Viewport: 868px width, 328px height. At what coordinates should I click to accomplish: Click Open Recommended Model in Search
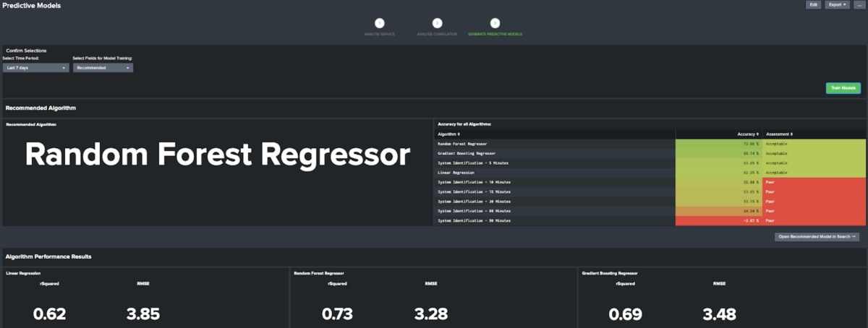(817, 236)
